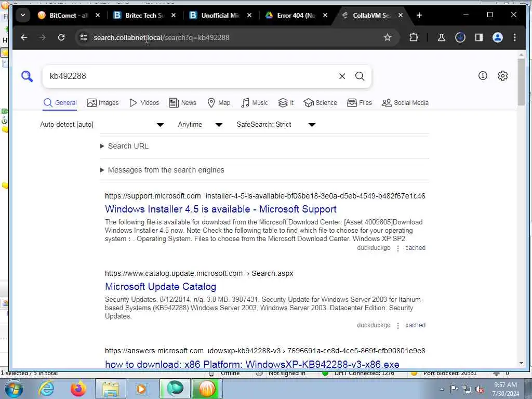Open the Chrome profile avatar
Image resolution: width=532 pixels, height=399 pixels.
[497, 37]
